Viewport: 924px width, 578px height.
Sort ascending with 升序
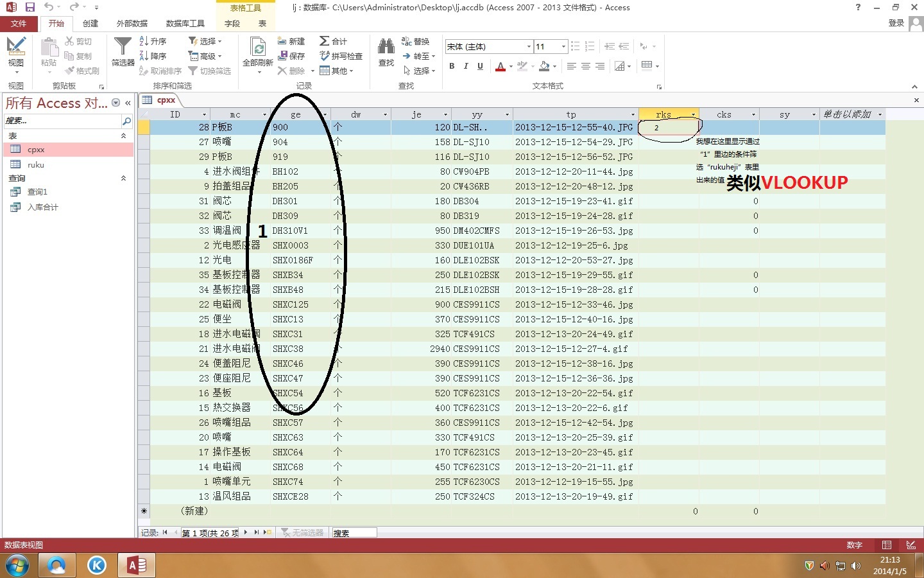pos(153,41)
